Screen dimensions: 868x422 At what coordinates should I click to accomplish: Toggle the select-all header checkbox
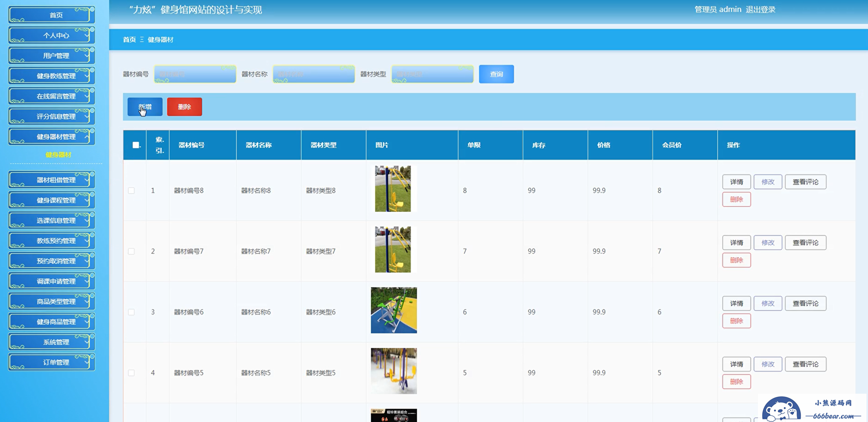coord(136,145)
